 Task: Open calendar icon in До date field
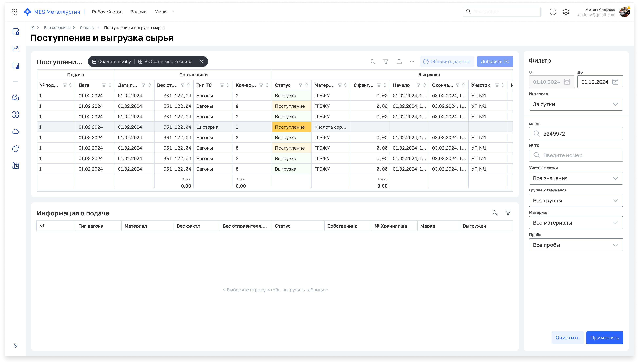615,82
